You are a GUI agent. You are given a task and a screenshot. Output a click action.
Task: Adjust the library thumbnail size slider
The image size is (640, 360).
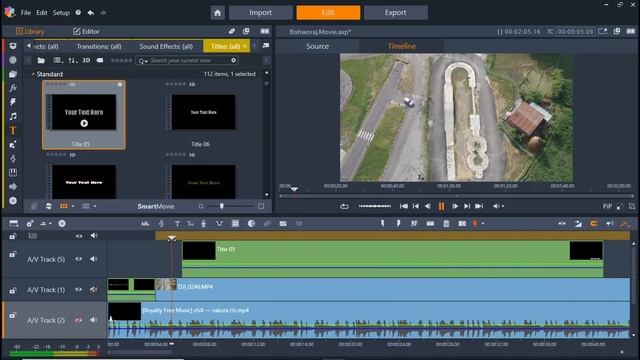tap(222, 206)
